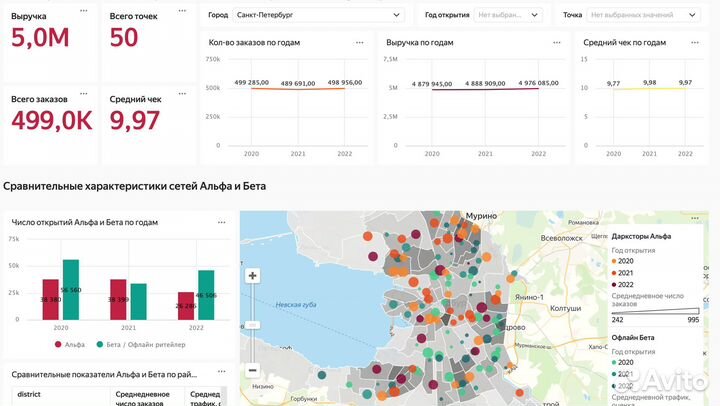Open the Год открытия filter dropdown
This screenshot has width=720, height=406.
[x=508, y=15]
